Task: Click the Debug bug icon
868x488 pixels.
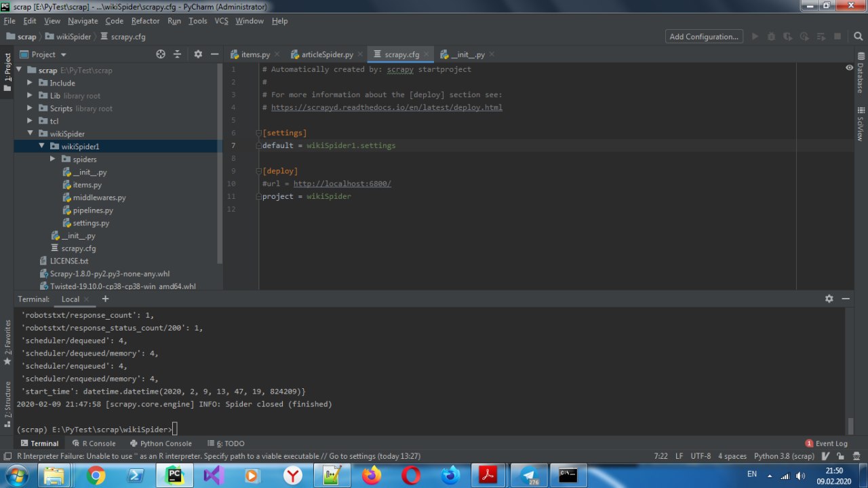Action: [x=772, y=37]
